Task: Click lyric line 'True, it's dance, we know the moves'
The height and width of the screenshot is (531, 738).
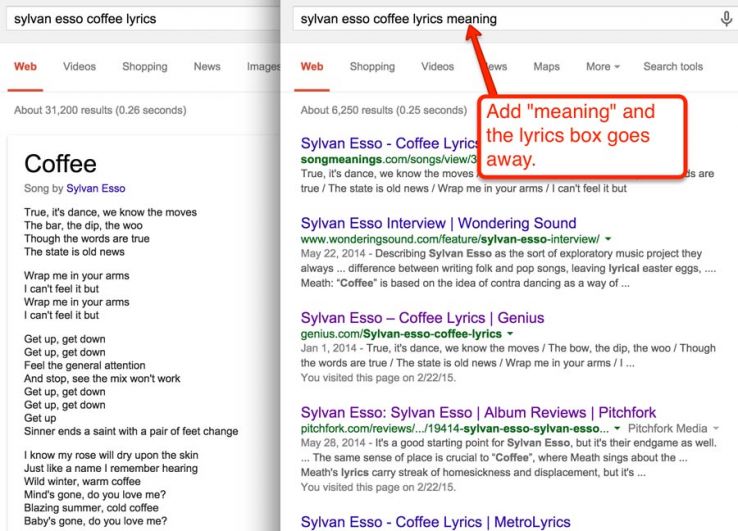Action: coord(111,212)
